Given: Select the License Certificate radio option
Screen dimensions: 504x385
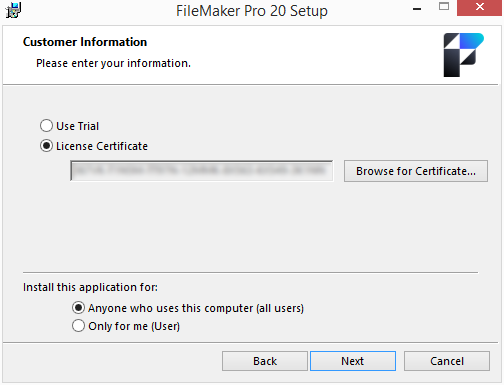Looking at the screenshot, I should tap(46, 146).
